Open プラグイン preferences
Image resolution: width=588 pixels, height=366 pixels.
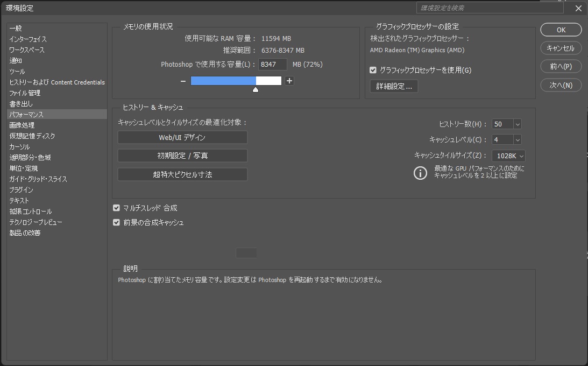click(x=57, y=190)
